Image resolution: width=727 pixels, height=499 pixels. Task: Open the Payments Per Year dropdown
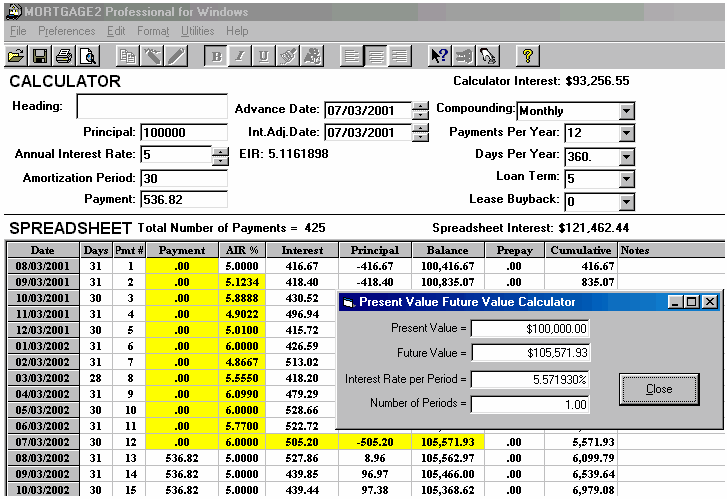click(x=626, y=133)
